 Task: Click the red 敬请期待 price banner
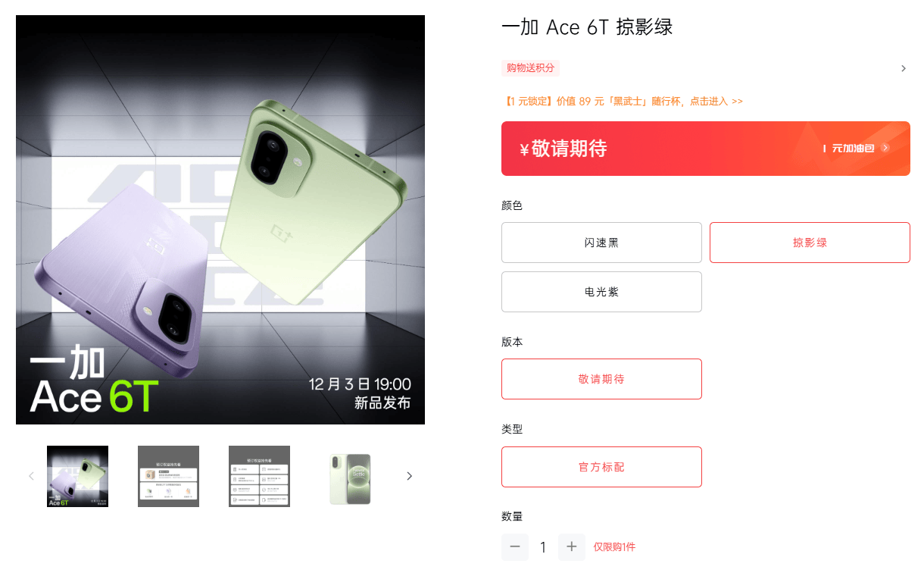click(706, 149)
